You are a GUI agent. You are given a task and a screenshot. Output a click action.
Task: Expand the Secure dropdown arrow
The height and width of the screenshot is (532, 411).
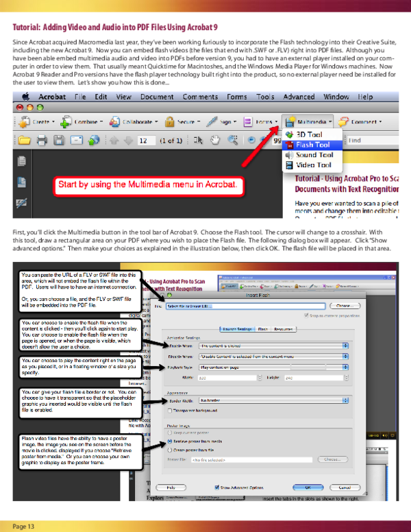tap(199, 122)
